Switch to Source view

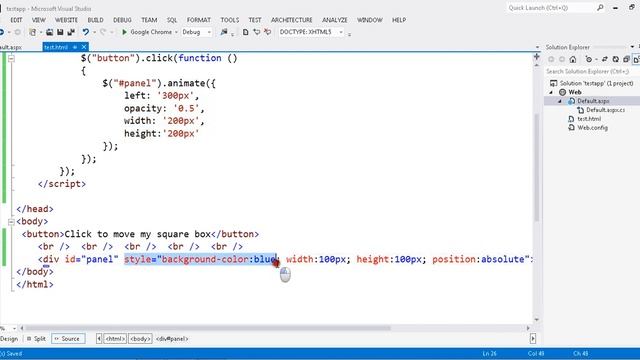tap(68, 339)
